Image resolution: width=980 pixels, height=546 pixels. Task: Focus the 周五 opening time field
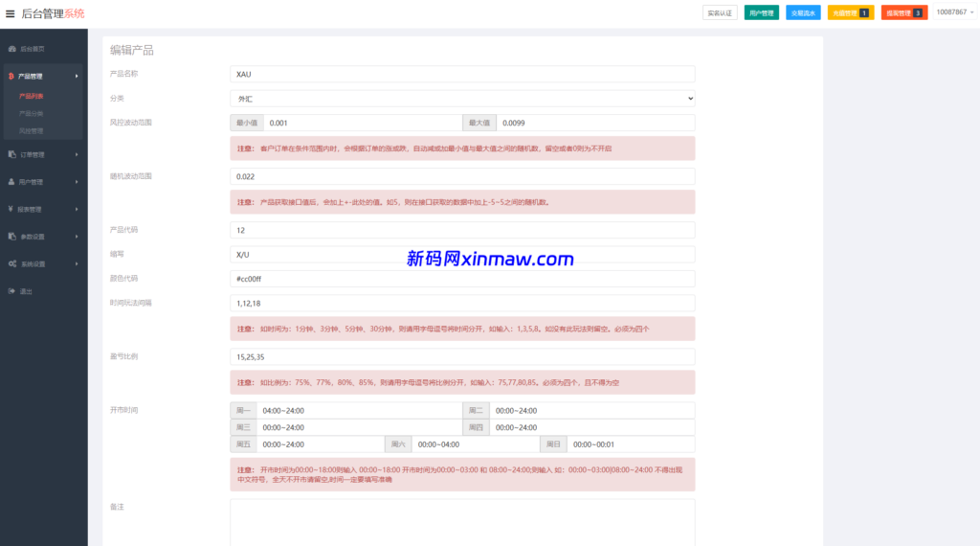[x=321, y=444]
